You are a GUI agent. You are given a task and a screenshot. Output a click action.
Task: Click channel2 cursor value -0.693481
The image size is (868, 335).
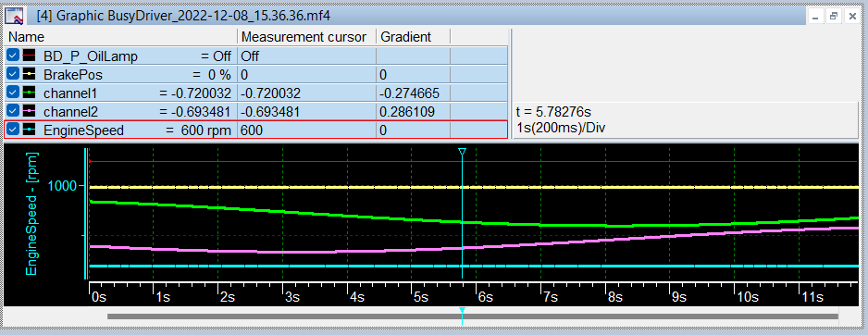(271, 112)
